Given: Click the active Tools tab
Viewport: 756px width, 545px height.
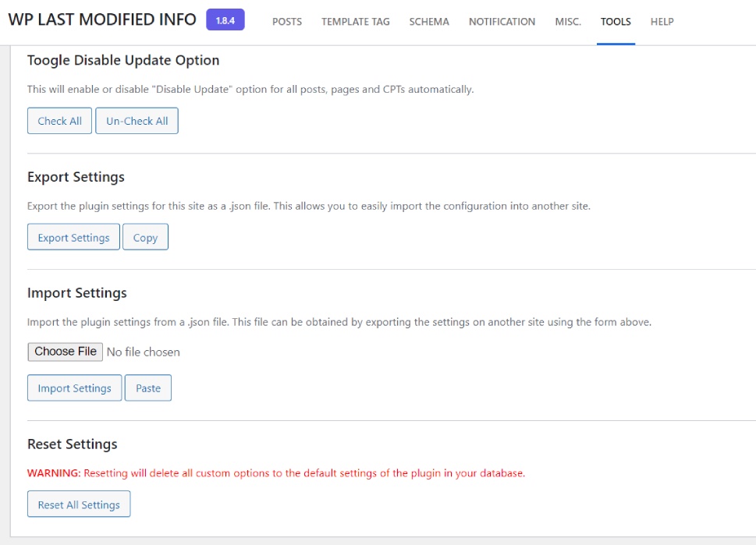Looking at the screenshot, I should pyautogui.click(x=616, y=22).
